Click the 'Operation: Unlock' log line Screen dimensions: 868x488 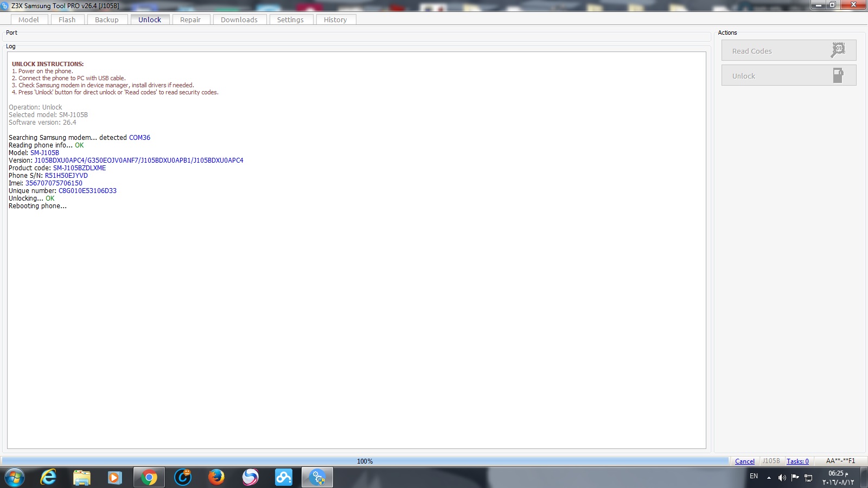pos(35,107)
